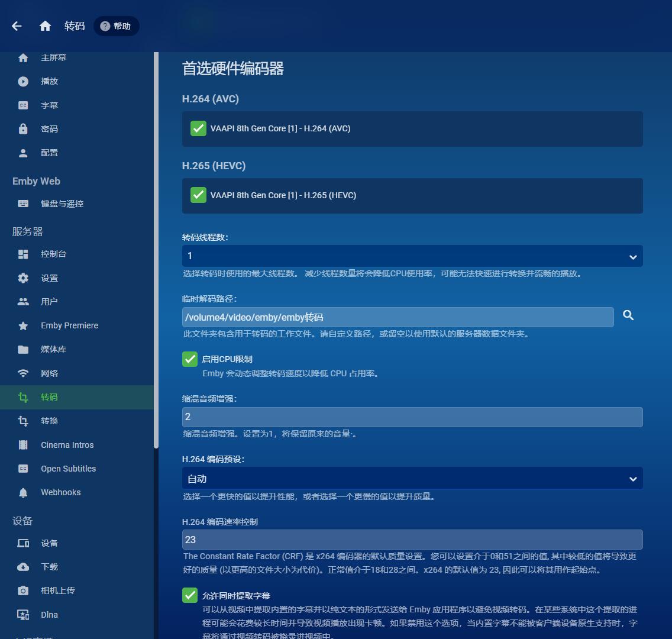Click the search icon beside the temp path

(628, 315)
